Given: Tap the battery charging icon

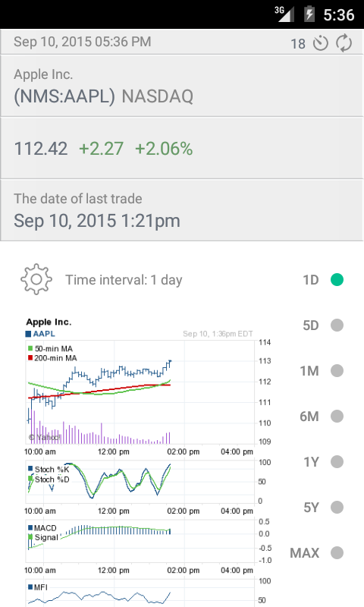Looking at the screenshot, I should [309, 14].
